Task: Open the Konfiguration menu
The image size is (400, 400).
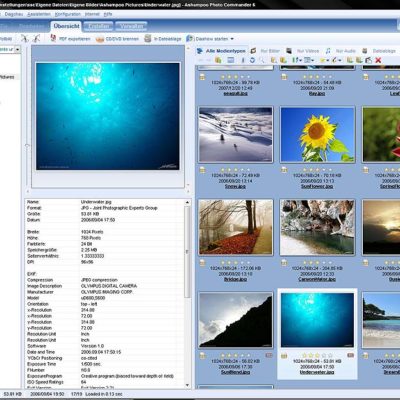Action: click(x=68, y=14)
